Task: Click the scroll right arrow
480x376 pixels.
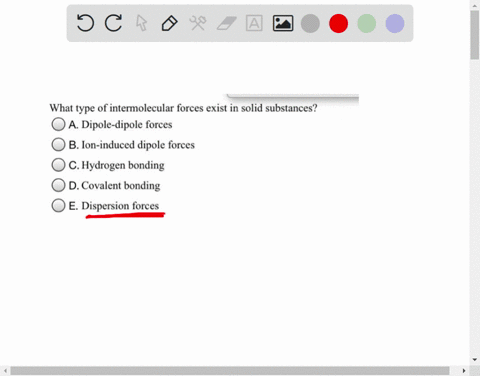Action: coord(464,371)
